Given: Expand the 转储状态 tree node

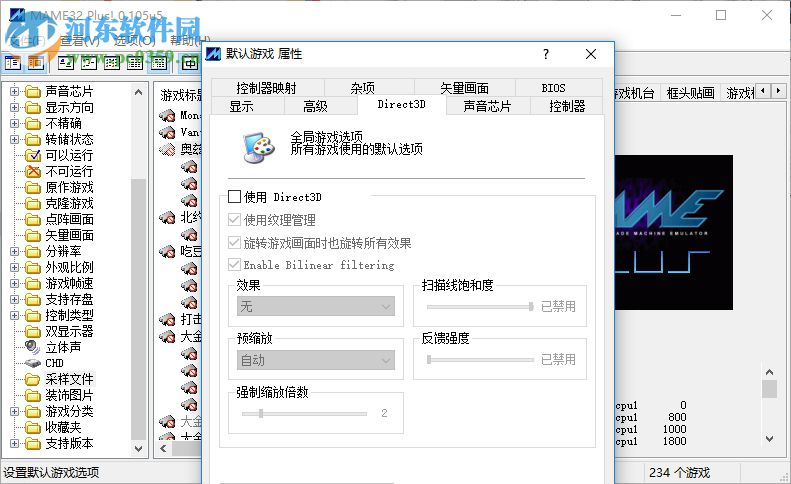Looking at the screenshot, I should (x=14, y=139).
